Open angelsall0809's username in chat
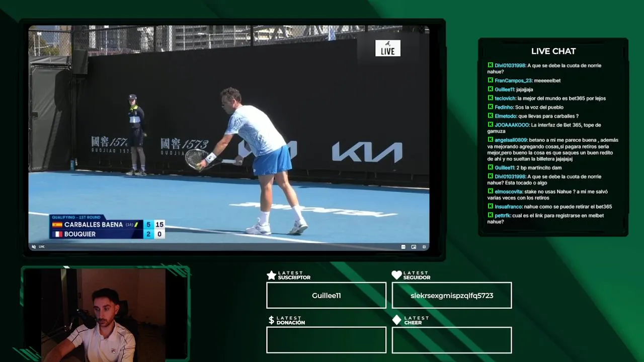 [x=511, y=140]
